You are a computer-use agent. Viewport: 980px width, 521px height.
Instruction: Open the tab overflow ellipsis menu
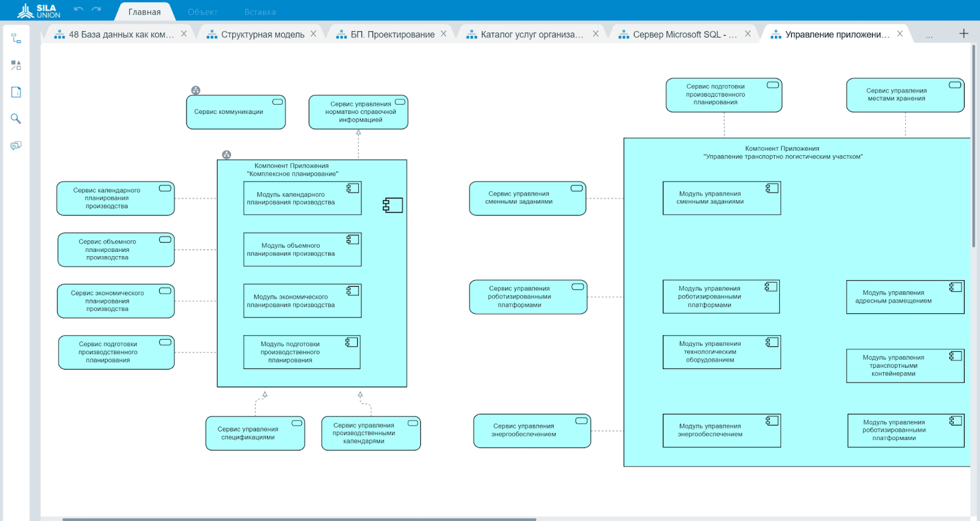[x=929, y=35]
